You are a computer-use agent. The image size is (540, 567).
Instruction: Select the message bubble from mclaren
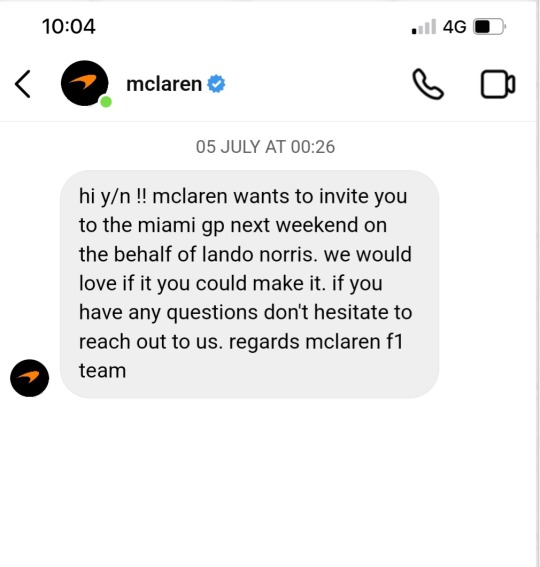tap(250, 284)
